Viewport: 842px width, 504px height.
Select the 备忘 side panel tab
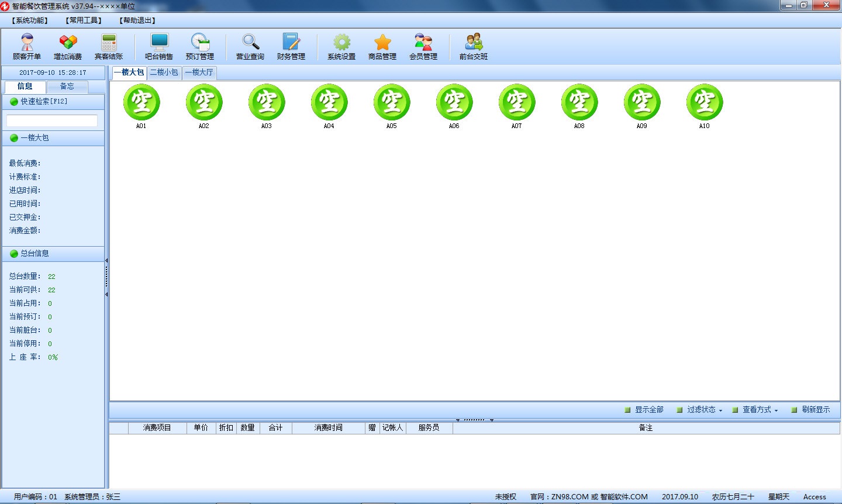click(x=67, y=87)
